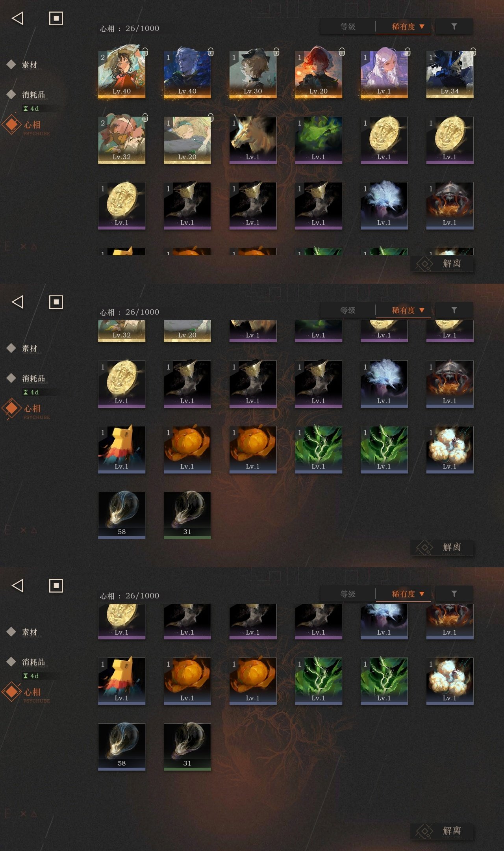This screenshot has width=504, height=851.
Task: Toggle the lock on Lv.20 red-haired psychube
Action: [x=342, y=52]
